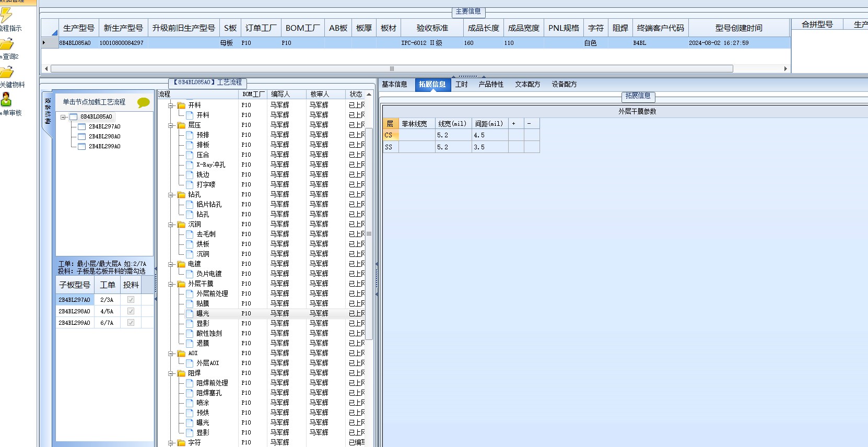Collapse the 开料 process group
The width and height of the screenshot is (868, 447).
click(x=171, y=105)
